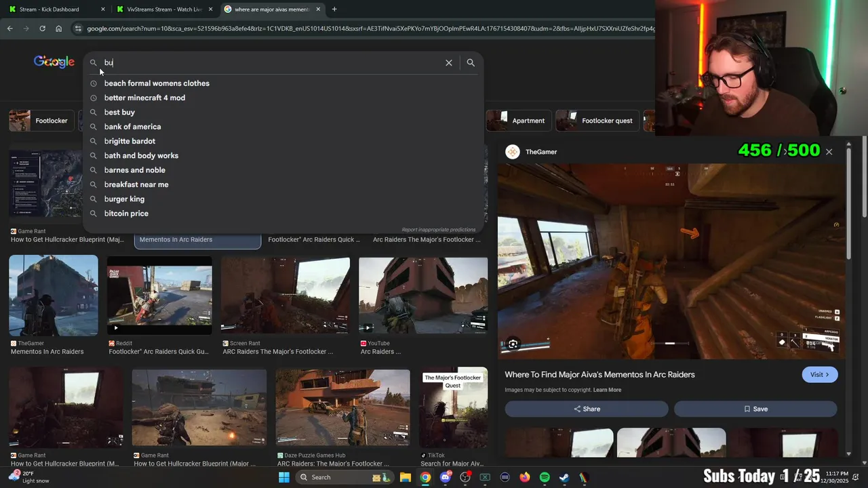Filter by the Apartment chip
The image size is (868, 488).
519,121
